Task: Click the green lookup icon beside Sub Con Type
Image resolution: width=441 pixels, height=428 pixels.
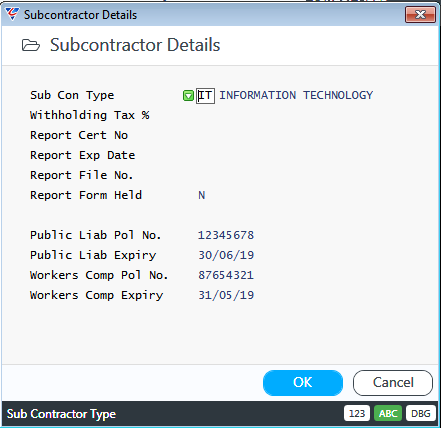Action: [x=188, y=96]
